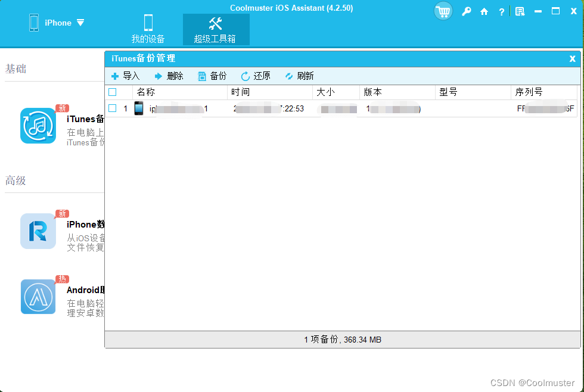584x392 pixels.
Task: Open the shopping cart icon
Action: click(x=443, y=11)
